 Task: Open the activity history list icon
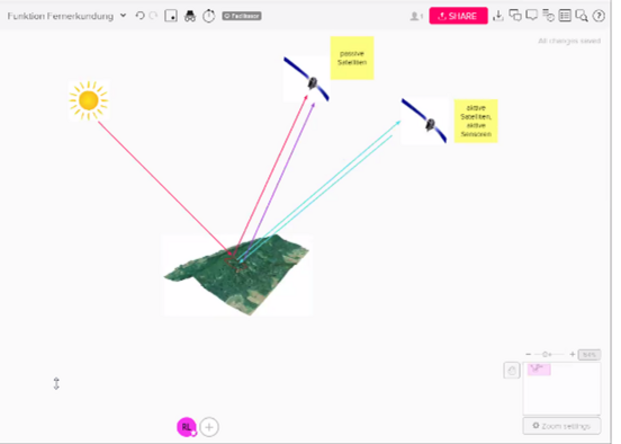tap(548, 15)
